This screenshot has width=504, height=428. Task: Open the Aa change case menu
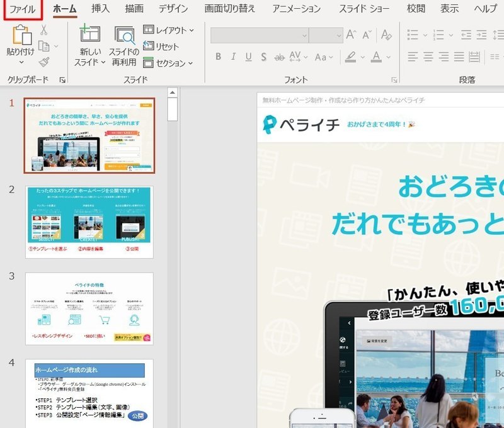pos(323,57)
